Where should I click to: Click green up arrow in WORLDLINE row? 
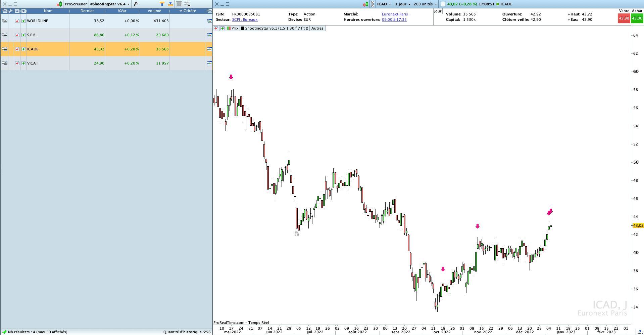23,21
